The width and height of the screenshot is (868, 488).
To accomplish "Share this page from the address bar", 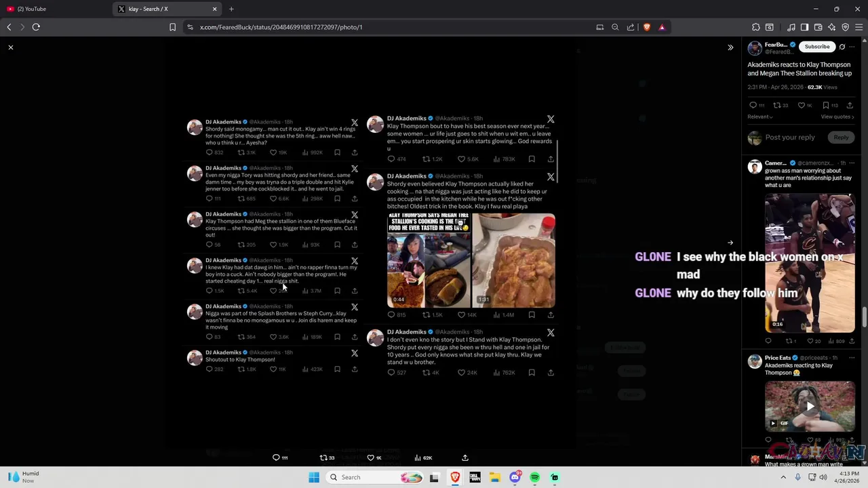I will [x=631, y=27].
